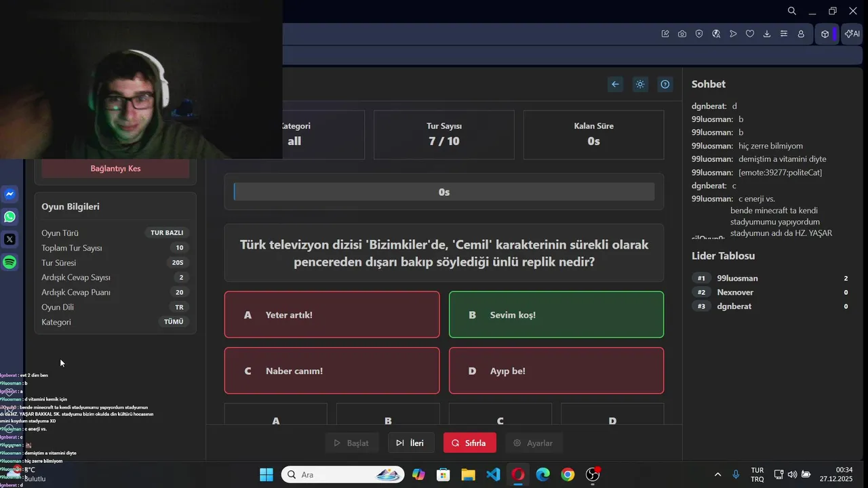Open the downloads icon in the browser toolbar
The height and width of the screenshot is (488, 868).
(x=767, y=34)
